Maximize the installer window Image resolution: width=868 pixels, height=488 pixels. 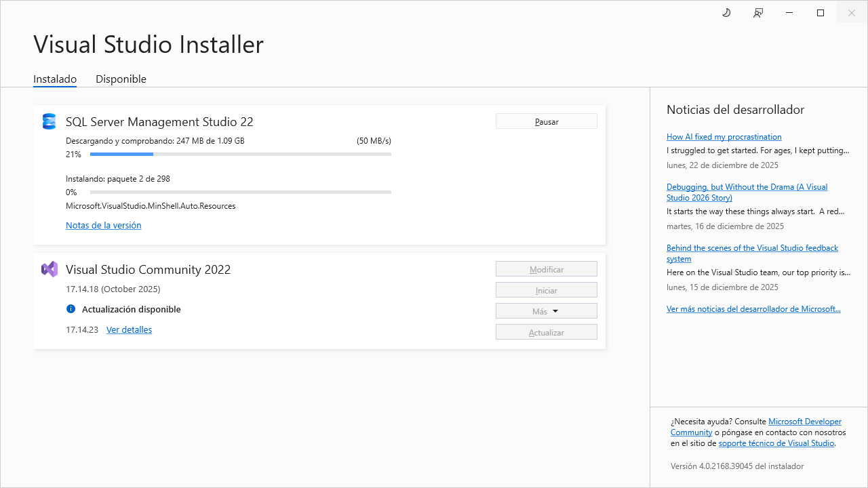[x=821, y=13]
